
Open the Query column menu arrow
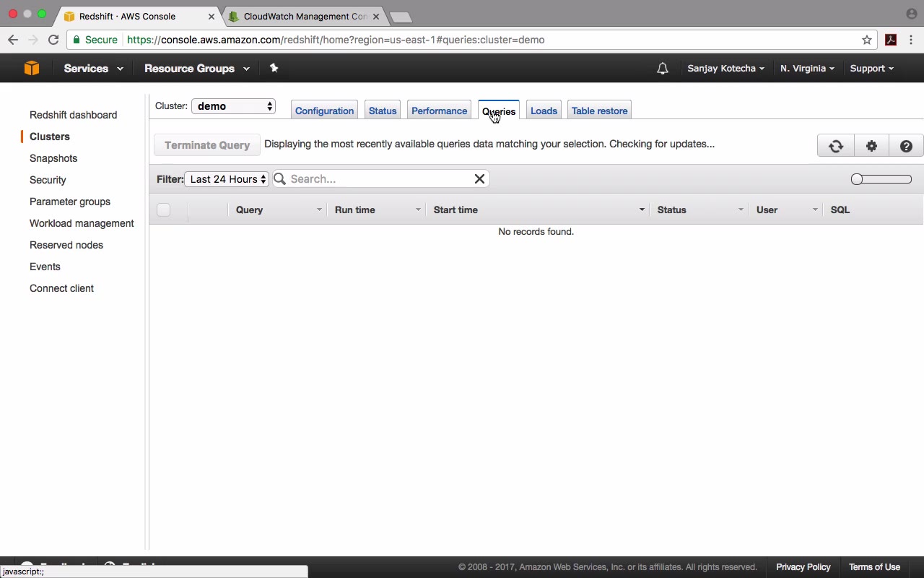click(x=319, y=210)
